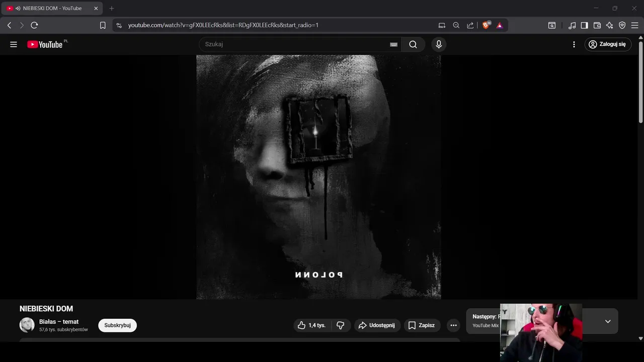Open the on-screen keyboard in search box

393,44
